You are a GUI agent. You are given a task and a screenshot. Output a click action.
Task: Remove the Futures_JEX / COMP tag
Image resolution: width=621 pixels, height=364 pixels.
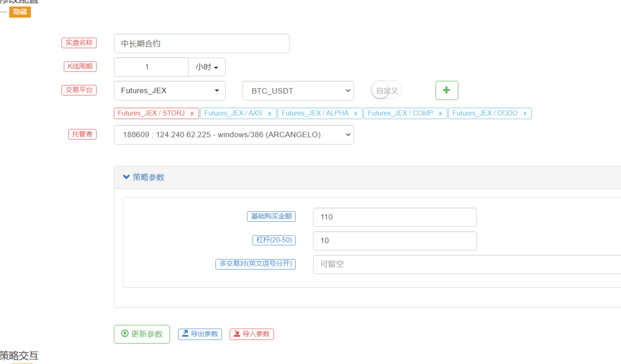click(x=440, y=113)
